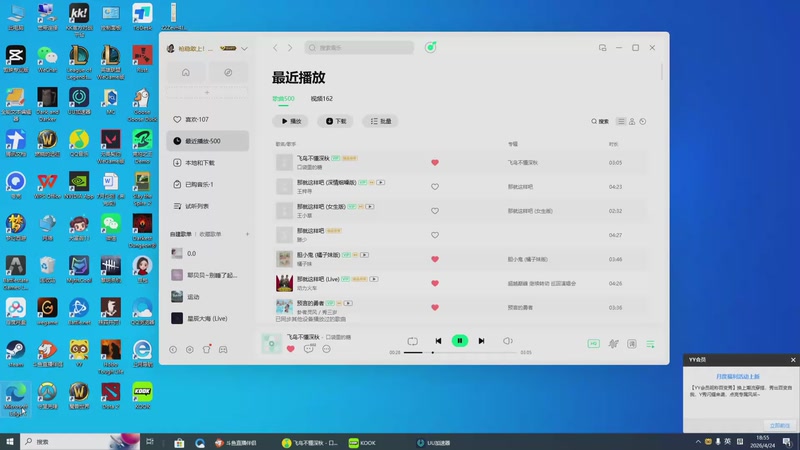This screenshot has height=450, width=800.
Task: Open the playlist 星辰大海 (Live)
Action: pos(208,318)
